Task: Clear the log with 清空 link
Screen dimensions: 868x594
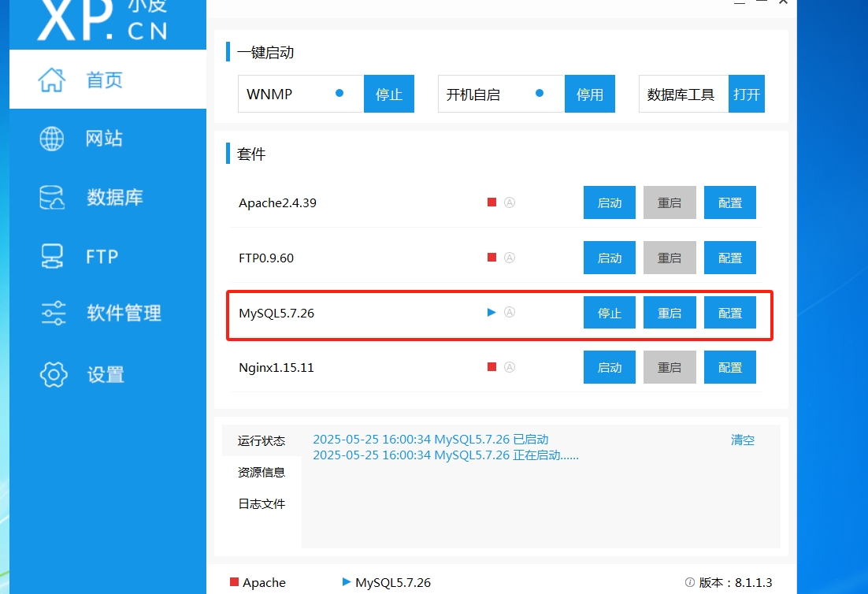Action: tap(742, 440)
